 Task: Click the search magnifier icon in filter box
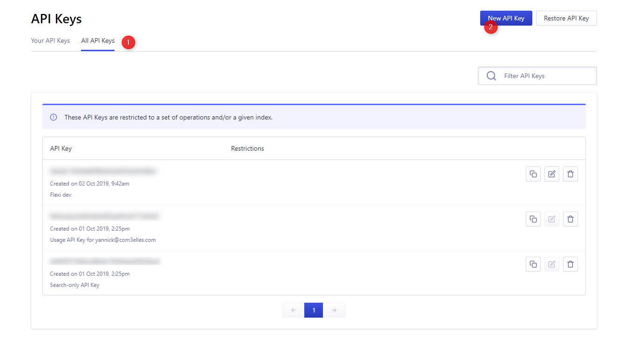pyautogui.click(x=491, y=76)
